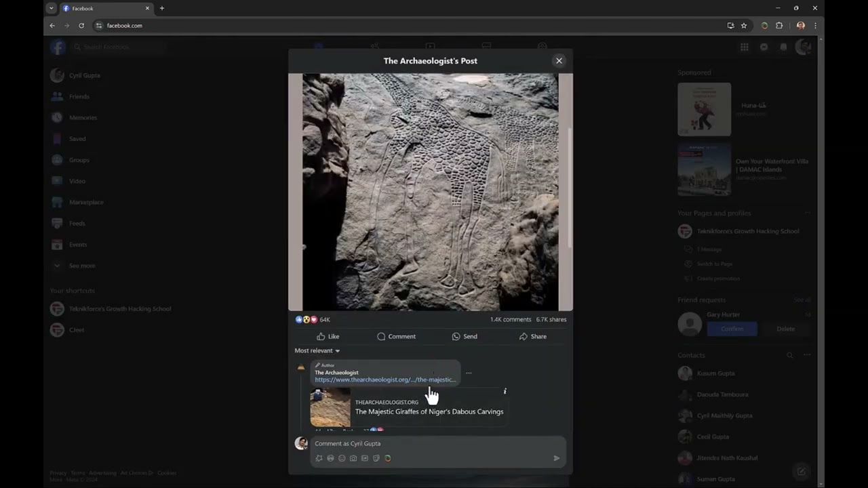This screenshot has height=488, width=868.
Task: Click the Facebook logo in the header
Action: (58, 47)
